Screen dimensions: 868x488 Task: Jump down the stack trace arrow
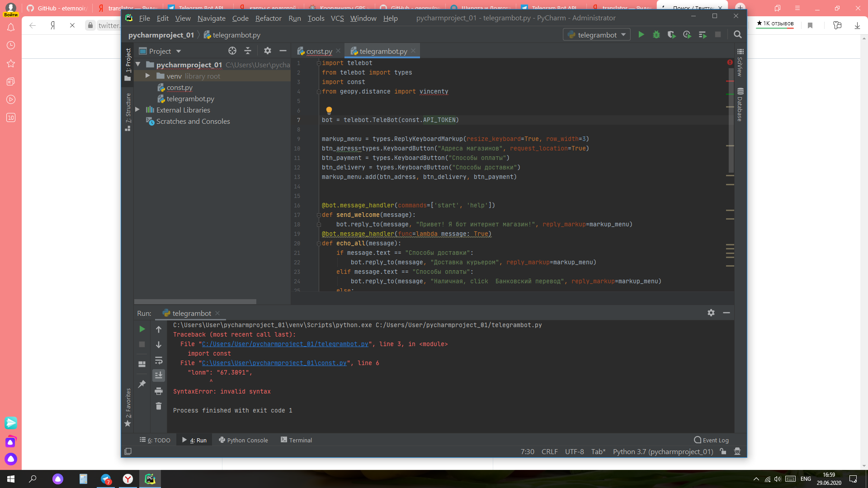coord(159,345)
